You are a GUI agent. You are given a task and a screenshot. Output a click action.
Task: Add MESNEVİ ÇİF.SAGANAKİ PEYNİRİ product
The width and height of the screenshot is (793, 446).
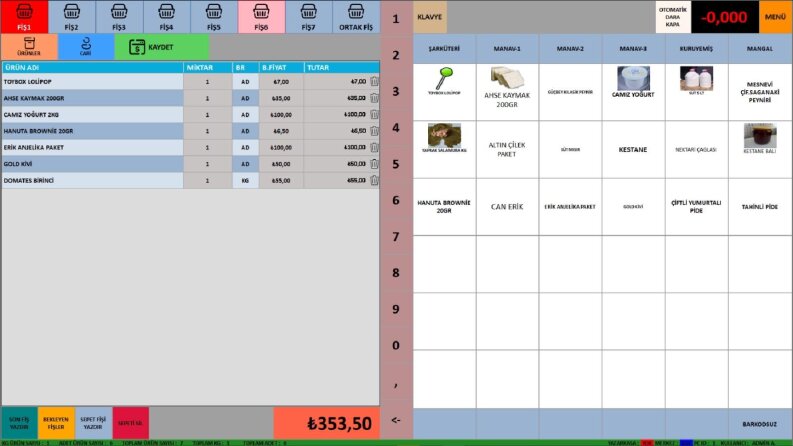760,92
